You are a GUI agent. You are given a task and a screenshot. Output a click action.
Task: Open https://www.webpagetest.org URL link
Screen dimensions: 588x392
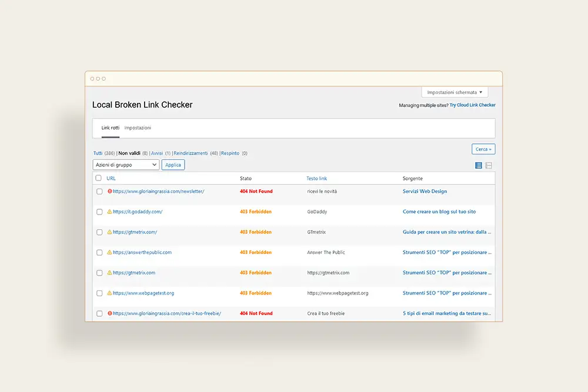(x=143, y=293)
